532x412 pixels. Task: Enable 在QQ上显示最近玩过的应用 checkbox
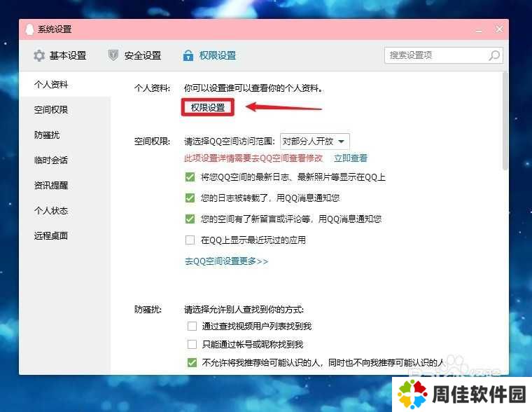pos(190,240)
